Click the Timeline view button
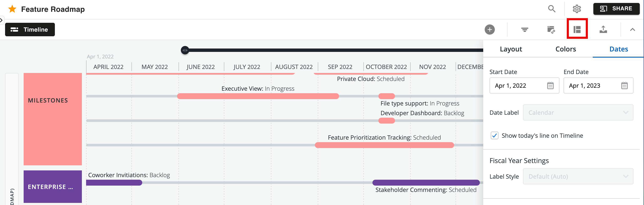Image resolution: width=644 pixels, height=205 pixels. pos(30,29)
